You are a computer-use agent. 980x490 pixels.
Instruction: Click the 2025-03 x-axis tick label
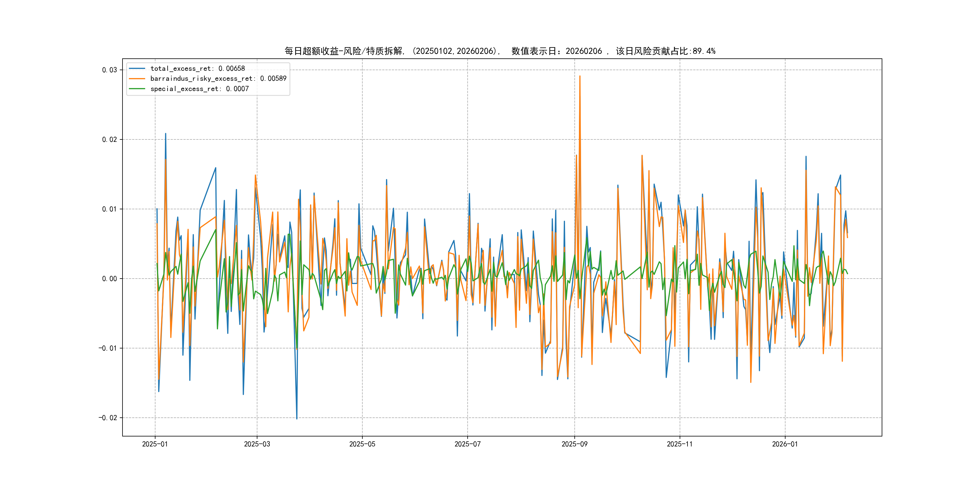(x=257, y=444)
